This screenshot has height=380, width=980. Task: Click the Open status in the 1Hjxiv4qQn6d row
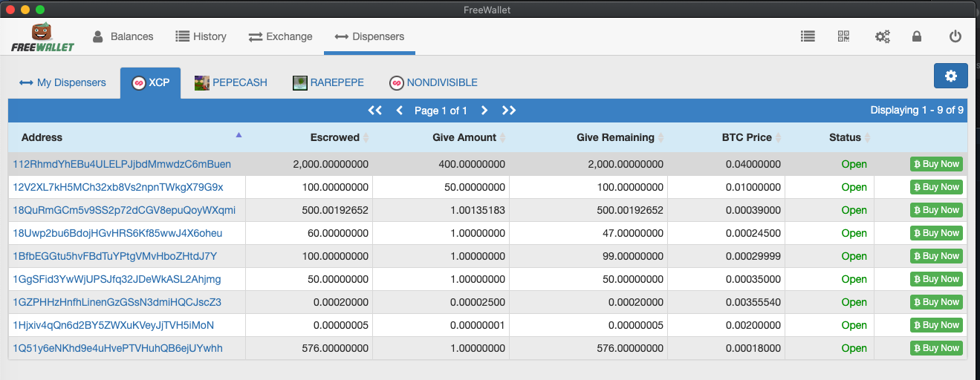[x=854, y=325]
